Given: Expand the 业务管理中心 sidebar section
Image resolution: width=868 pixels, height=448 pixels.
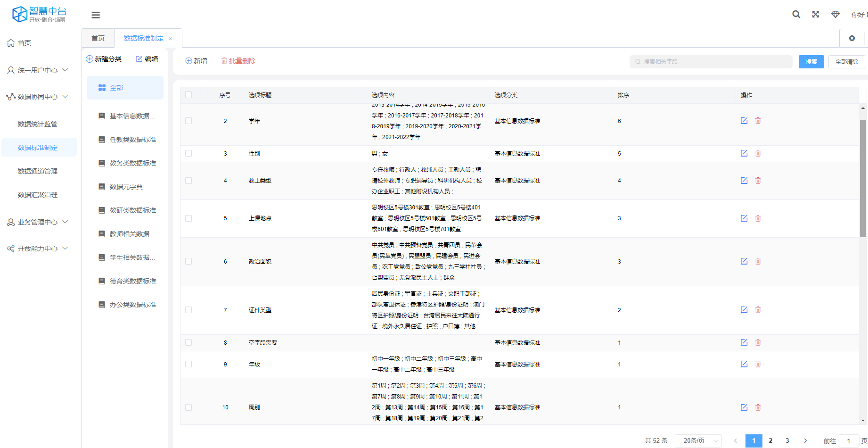Looking at the screenshot, I should click(x=38, y=222).
